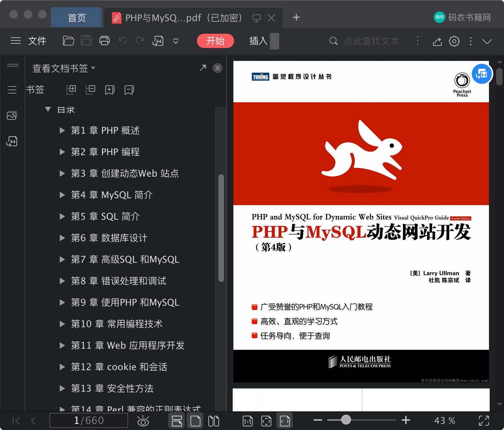Click the undo arrow icon
Image resolution: width=504 pixels, height=430 pixels.
pyautogui.click(x=123, y=41)
